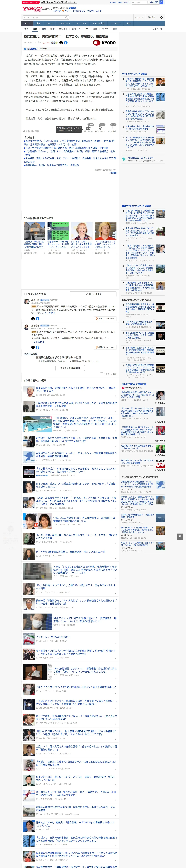Share article on Facebook from the headline row
Viewport: 186px width, 868px height.
click(x=66, y=43)
